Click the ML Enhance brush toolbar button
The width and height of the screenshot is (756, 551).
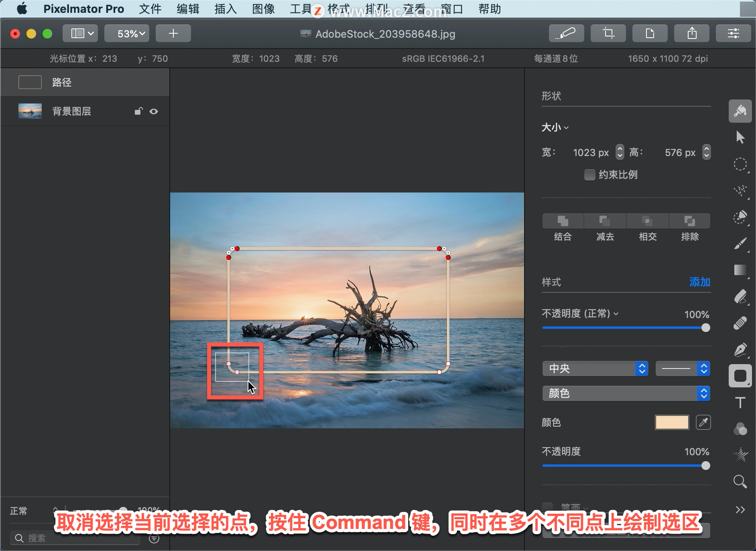pos(566,33)
